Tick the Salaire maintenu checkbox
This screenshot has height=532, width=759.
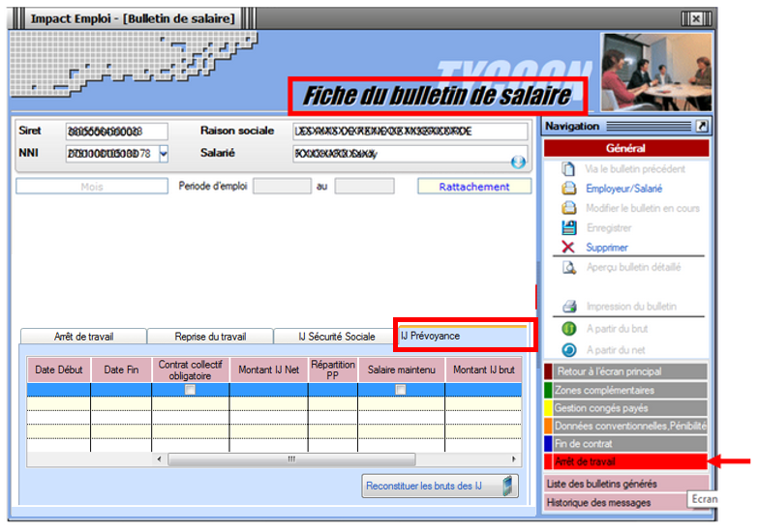400,390
